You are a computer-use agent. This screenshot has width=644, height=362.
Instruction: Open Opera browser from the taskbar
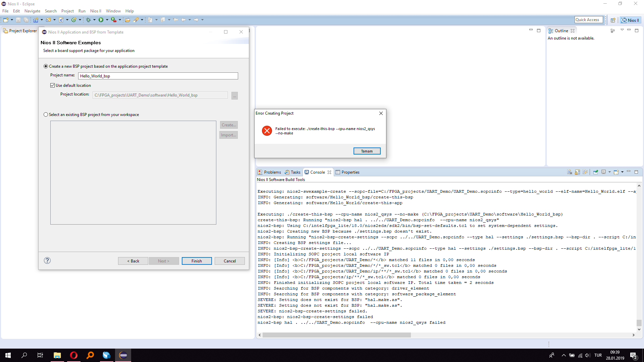[x=73, y=355]
